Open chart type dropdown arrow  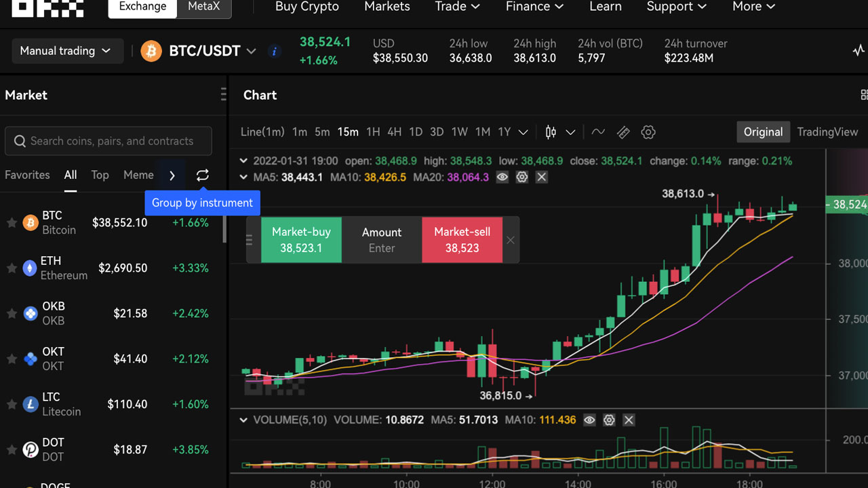(x=570, y=132)
